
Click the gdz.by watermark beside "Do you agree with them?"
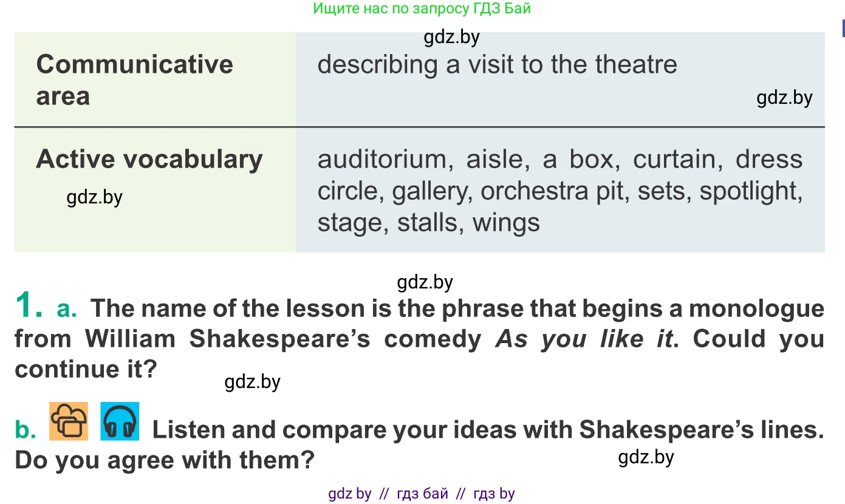pos(646,457)
